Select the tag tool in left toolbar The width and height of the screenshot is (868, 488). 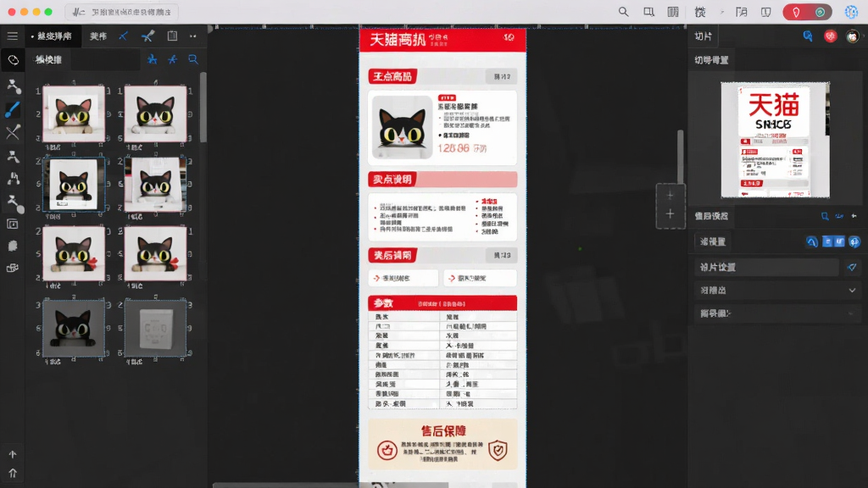click(x=13, y=60)
